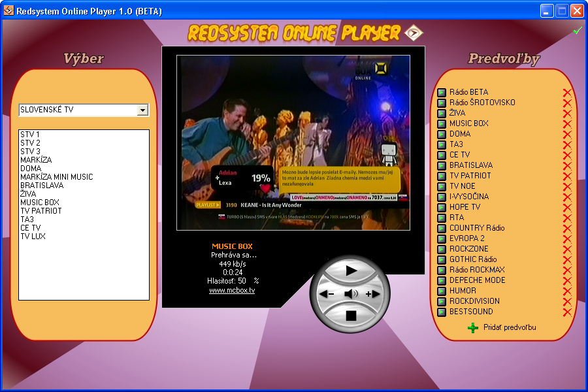The image size is (588, 392).
Task: Play the CE TV preset via its green icon
Action: [442, 155]
